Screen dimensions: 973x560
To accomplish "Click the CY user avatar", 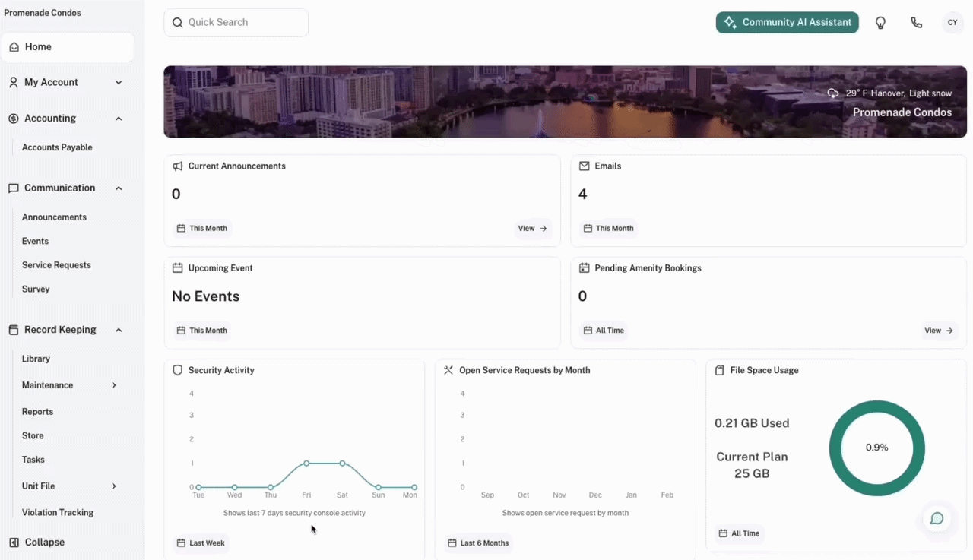I will tap(952, 23).
